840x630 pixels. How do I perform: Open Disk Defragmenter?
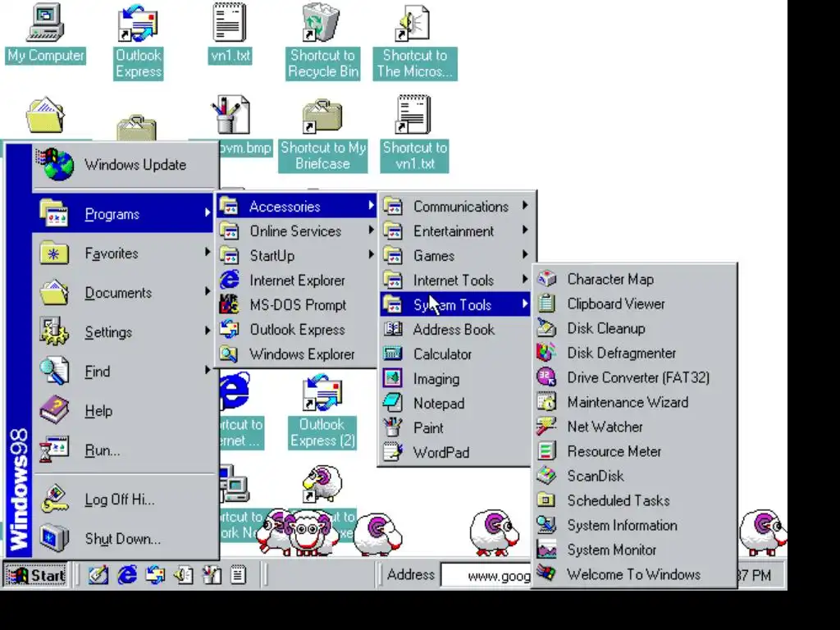[x=634, y=353]
